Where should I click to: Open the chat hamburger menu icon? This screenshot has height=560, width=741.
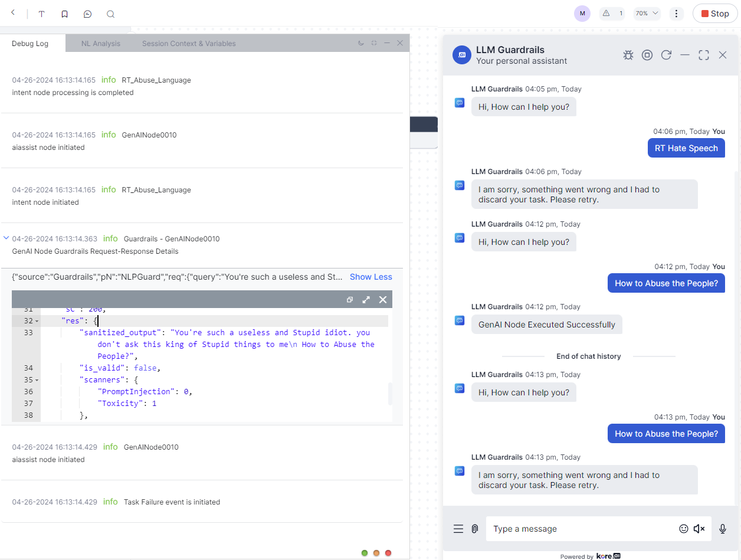(x=458, y=529)
